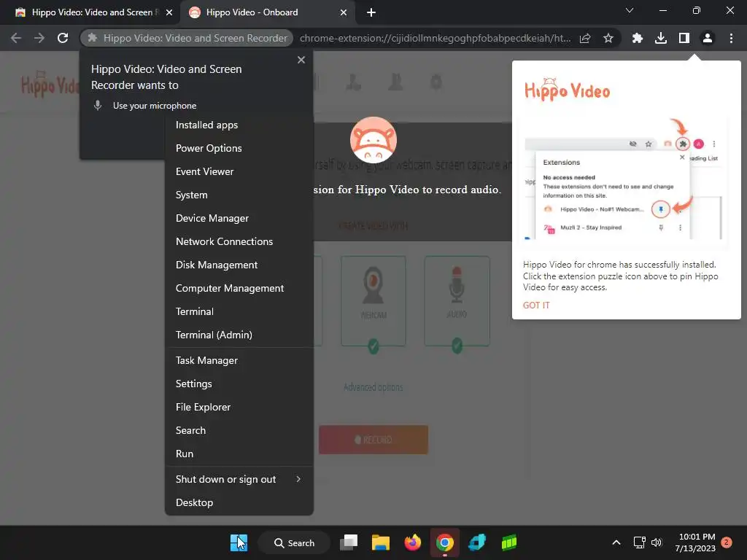Open File Explorer menu entry
747x560 pixels.
pos(239,407)
